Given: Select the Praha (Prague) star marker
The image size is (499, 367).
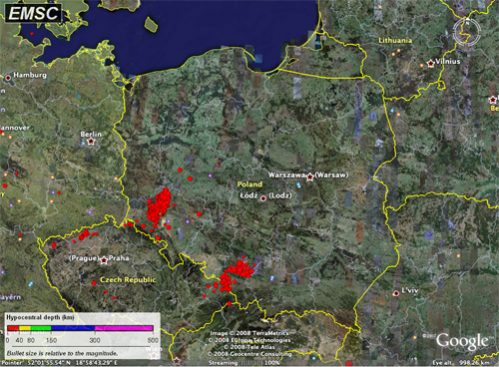Looking at the screenshot, I should point(104,260).
